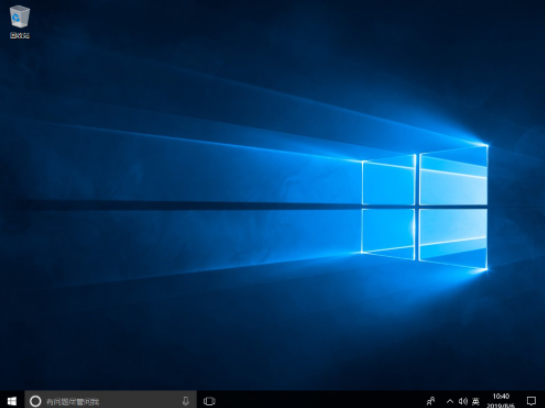Open the taskbar clock showing 10:40
Image resolution: width=545 pixels, height=408 pixels.
click(x=501, y=396)
